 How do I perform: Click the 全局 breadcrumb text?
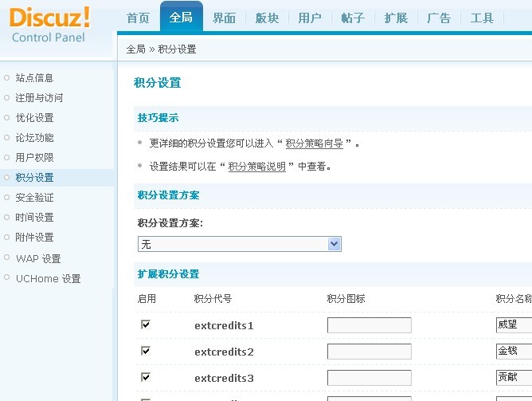click(x=135, y=49)
